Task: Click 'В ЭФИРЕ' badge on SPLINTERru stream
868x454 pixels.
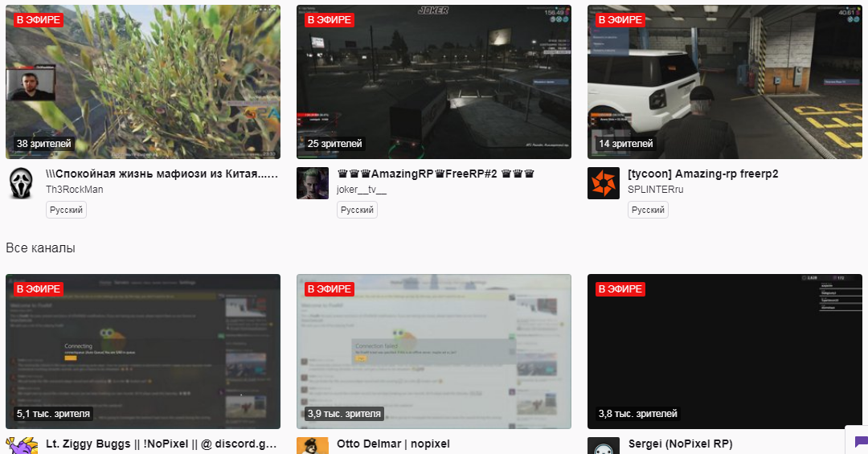Action: pos(620,20)
